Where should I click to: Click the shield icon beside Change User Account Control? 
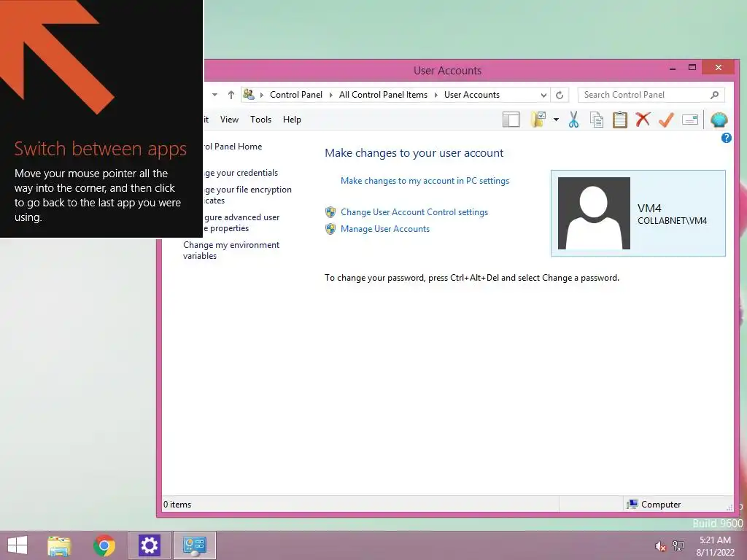(330, 212)
